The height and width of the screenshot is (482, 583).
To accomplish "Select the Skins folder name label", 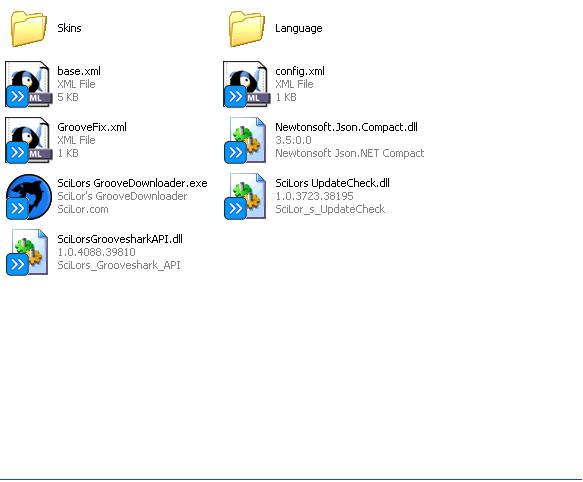I will coord(70,28).
